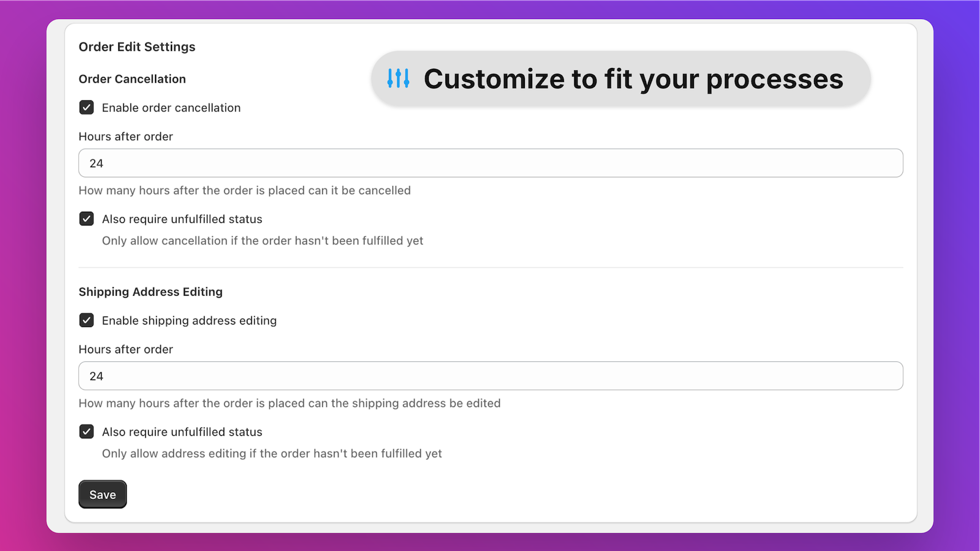Click the Shipping Address Editing section heading

(x=150, y=292)
